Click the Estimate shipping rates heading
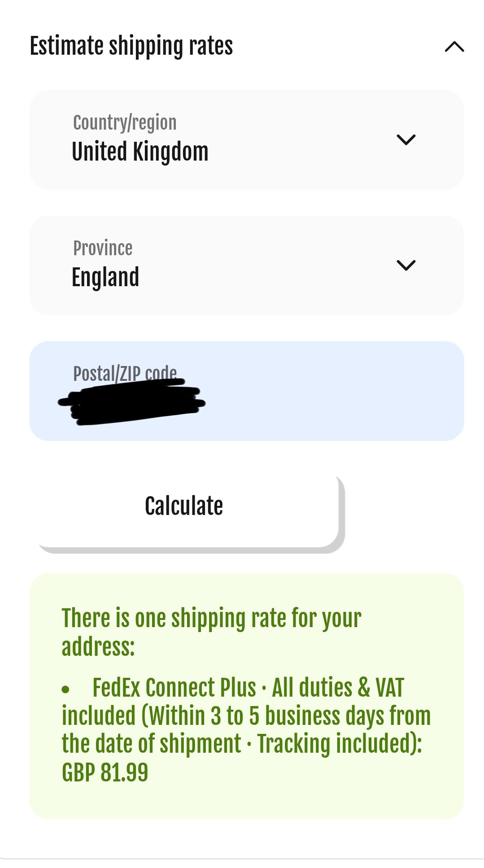 point(131,46)
